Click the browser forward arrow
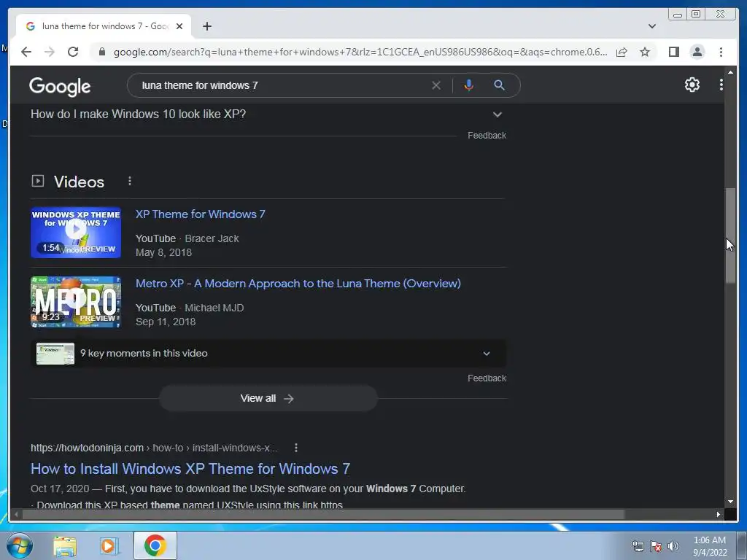This screenshot has width=747, height=560. [x=50, y=52]
